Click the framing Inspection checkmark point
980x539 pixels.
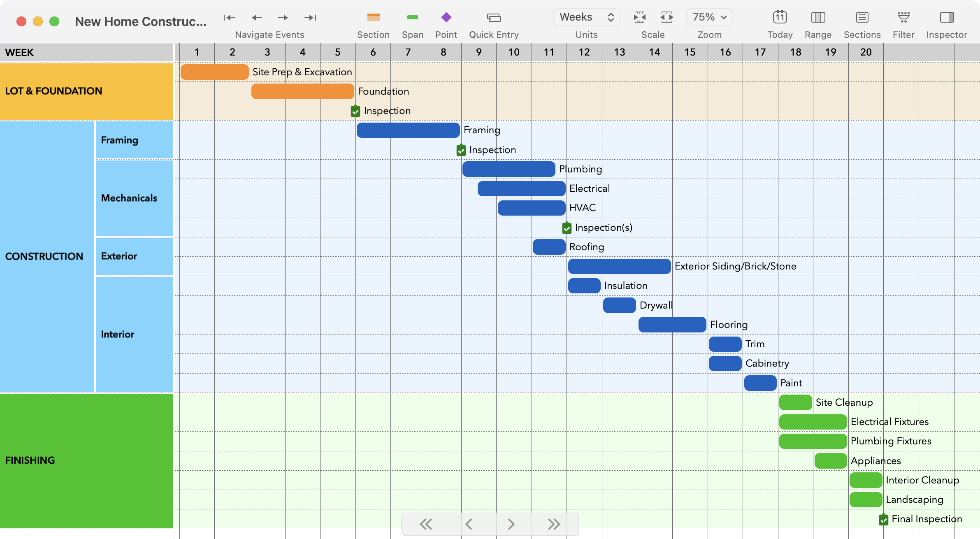point(461,150)
